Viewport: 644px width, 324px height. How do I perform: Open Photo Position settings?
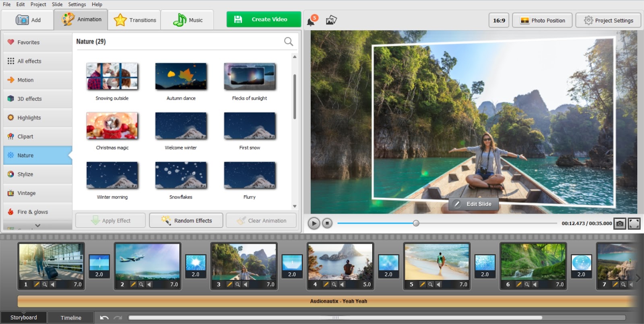click(542, 20)
